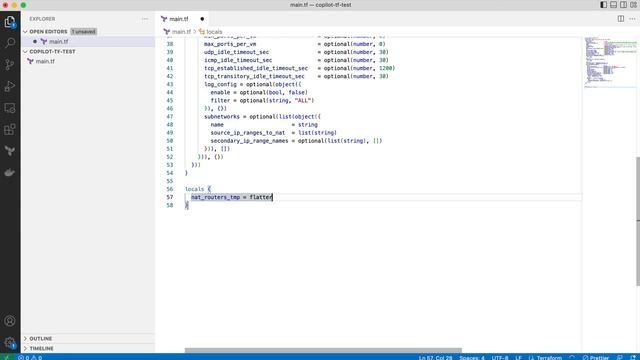
Task: Open the Remote Explorer view
Action: pyautogui.click(x=10, y=108)
